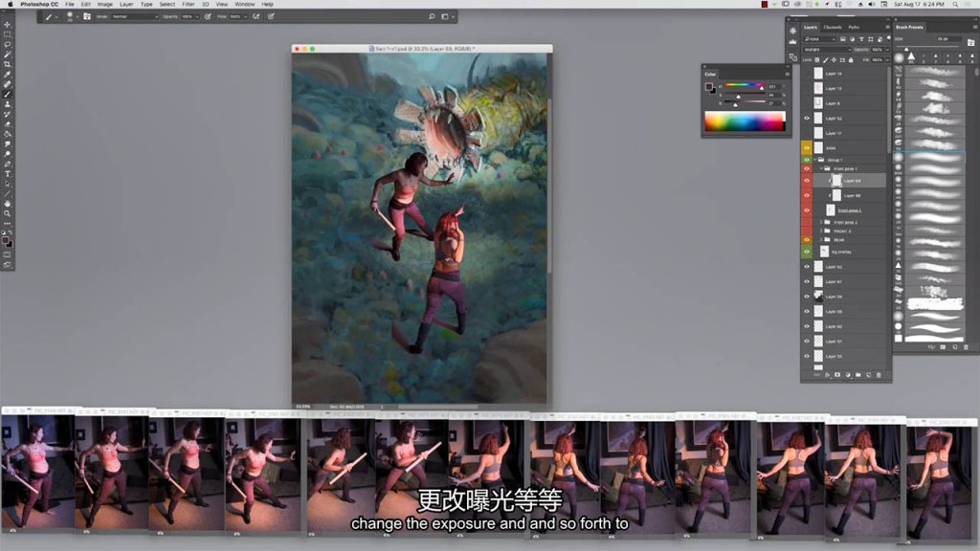
Task: Select the Healing Brush tool
Action: (8, 84)
